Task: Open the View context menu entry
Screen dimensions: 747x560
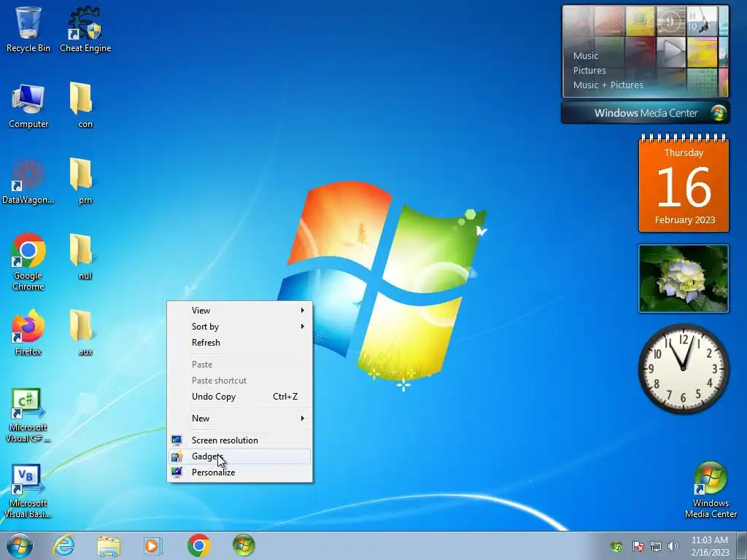Action: pos(239,311)
